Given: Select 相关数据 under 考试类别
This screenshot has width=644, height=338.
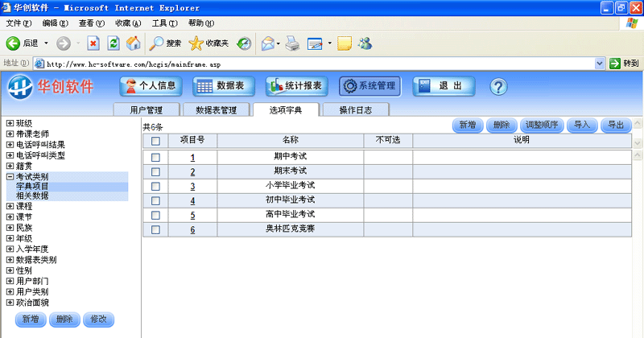Looking at the screenshot, I should point(32,196).
